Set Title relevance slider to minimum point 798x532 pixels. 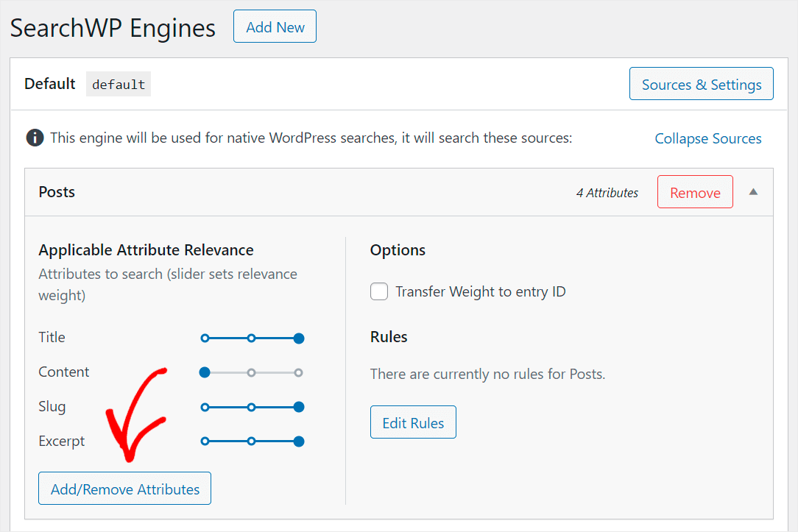205,338
